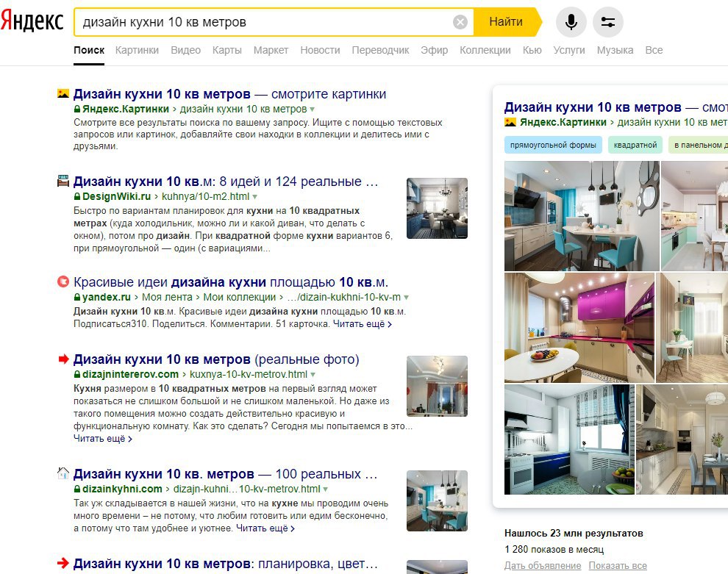Select 'прямоугольной формы' filter chip
The width and height of the screenshot is (728, 574).
[553, 146]
